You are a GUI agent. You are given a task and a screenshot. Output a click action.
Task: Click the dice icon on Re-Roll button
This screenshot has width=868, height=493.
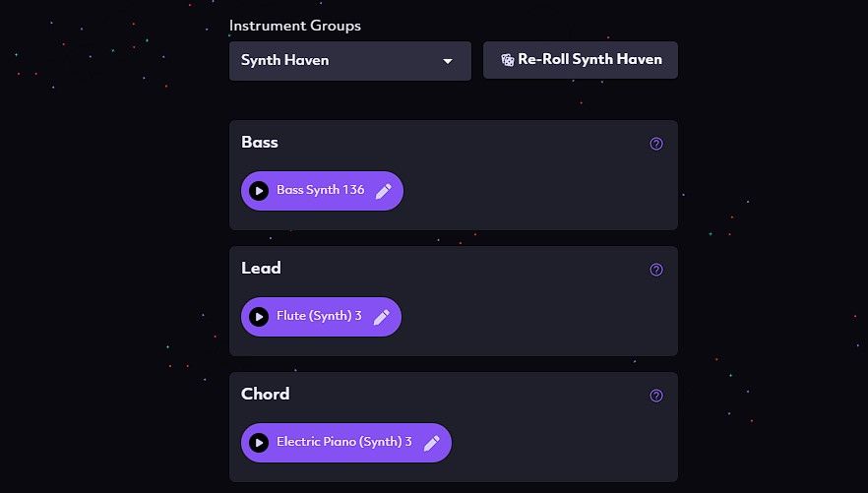[x=507, y=60]
